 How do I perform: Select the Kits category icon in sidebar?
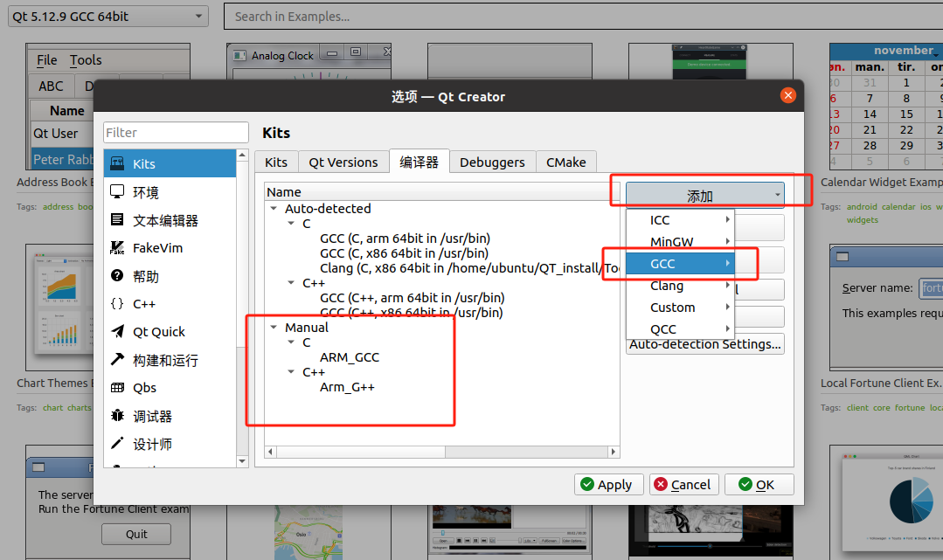coord(117,164)
